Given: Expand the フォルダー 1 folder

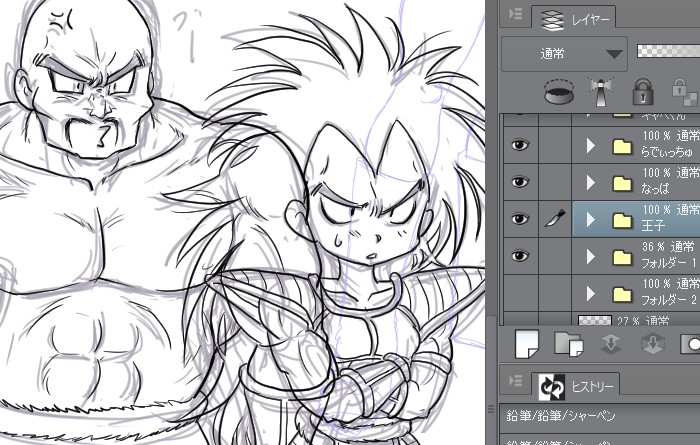Looking at the screenshot, I should click(x=591, y=257).
